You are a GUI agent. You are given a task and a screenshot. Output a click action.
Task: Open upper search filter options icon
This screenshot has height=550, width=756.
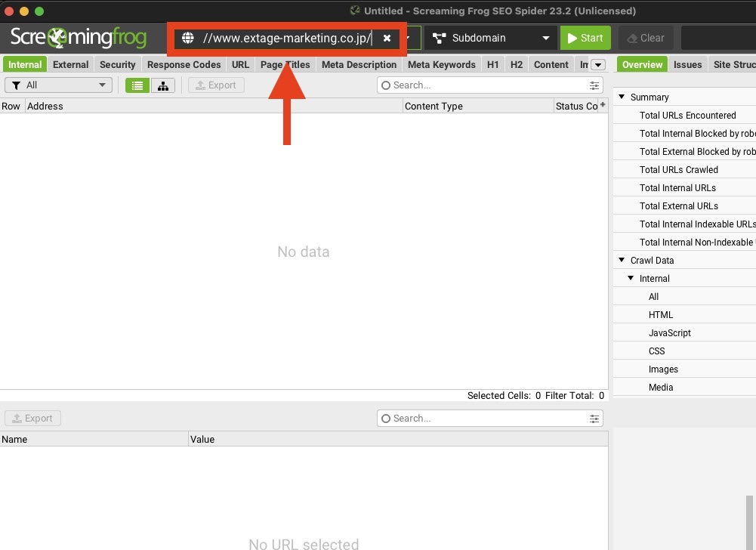[595, 85]
